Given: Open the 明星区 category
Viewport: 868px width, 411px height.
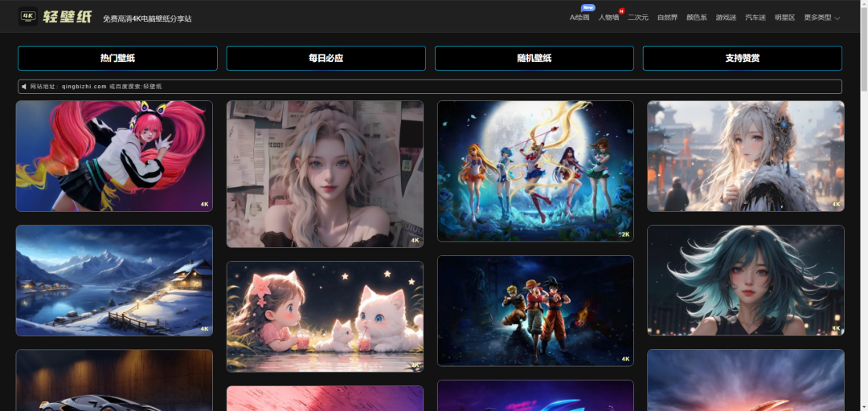Looking at the screenshot, I should [784, 18].
